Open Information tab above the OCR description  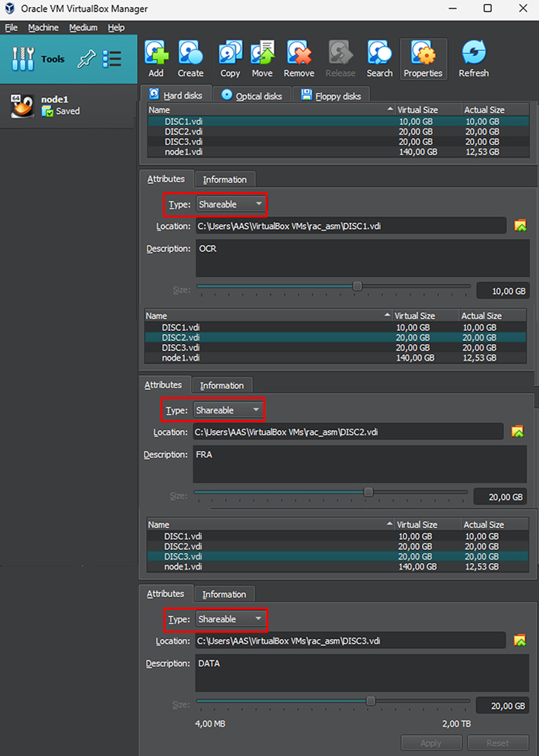click(225, 180)
